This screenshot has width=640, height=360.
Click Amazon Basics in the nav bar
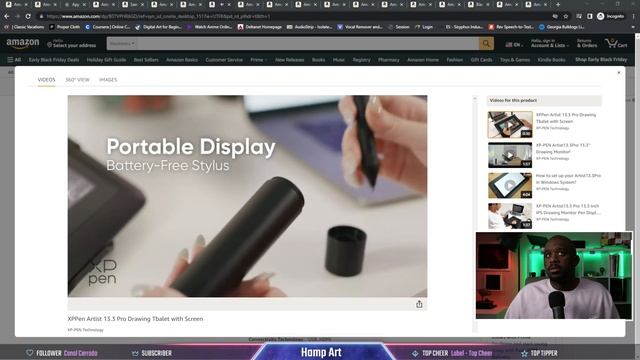pyautogui.click(x=182, y=60)
